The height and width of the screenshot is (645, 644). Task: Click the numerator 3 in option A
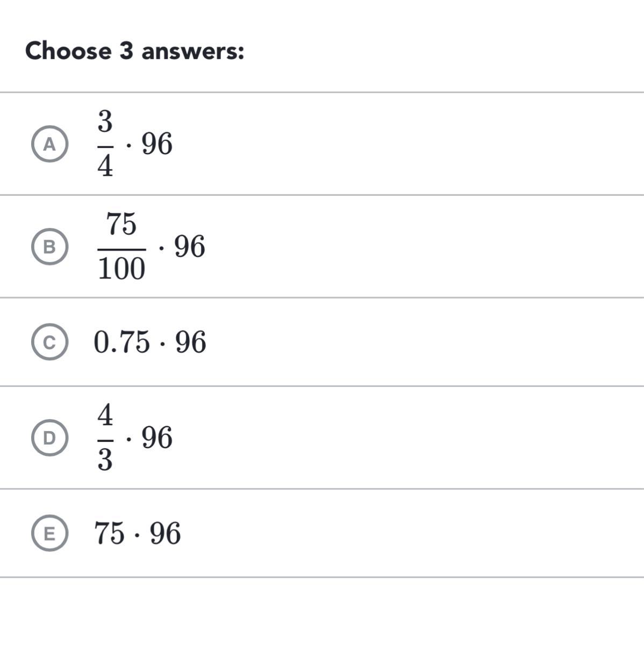click(x=105, y=121)
